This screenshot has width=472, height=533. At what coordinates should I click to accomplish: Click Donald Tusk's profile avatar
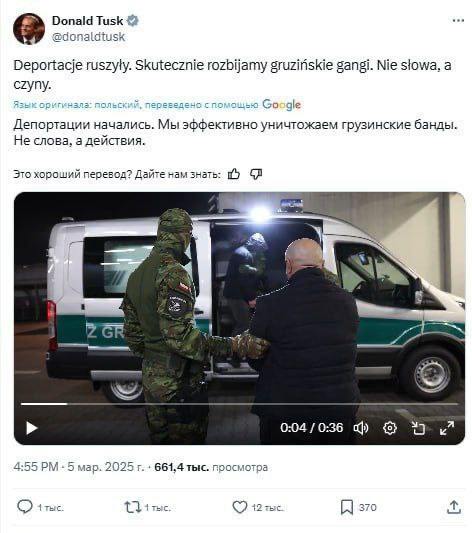[x=29, y=29]
